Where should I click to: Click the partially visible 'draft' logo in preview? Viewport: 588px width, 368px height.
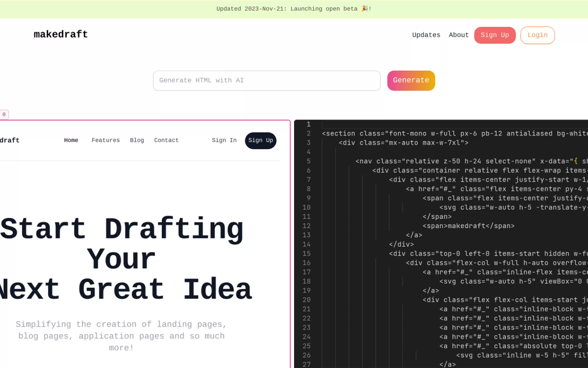[10, 140]
